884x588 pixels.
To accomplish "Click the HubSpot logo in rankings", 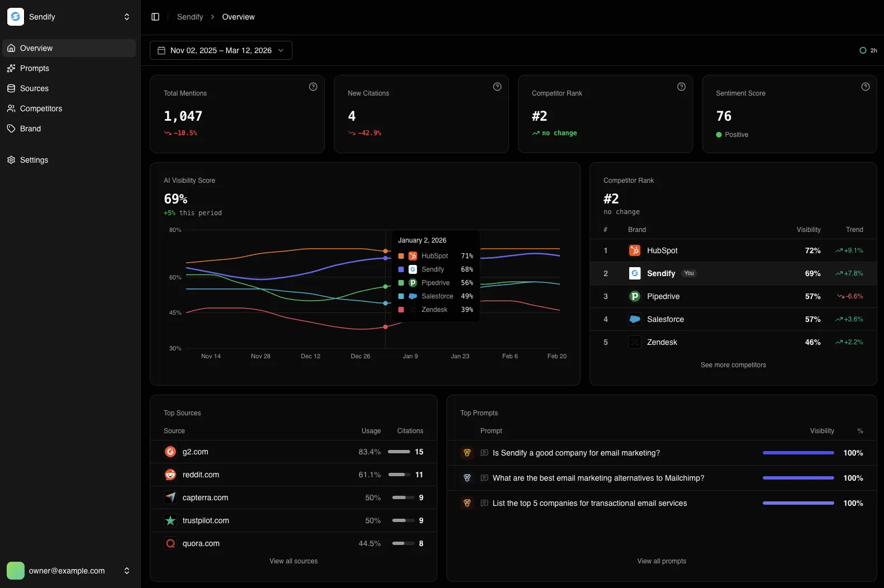I will (x=634, y=250).
